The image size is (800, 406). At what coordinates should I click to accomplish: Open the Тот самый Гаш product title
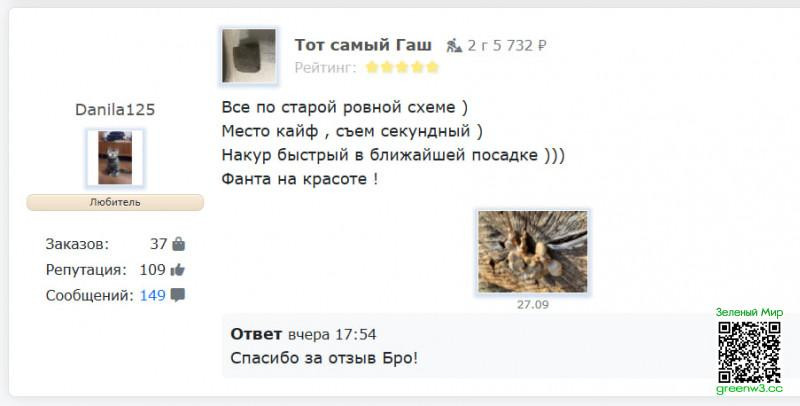[x=363, y=45]
